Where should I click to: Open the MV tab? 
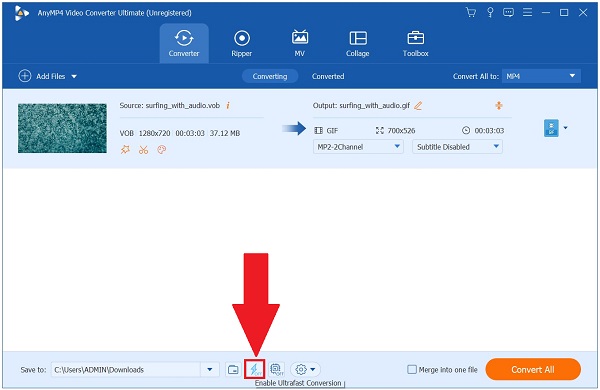tap(300, 44)
